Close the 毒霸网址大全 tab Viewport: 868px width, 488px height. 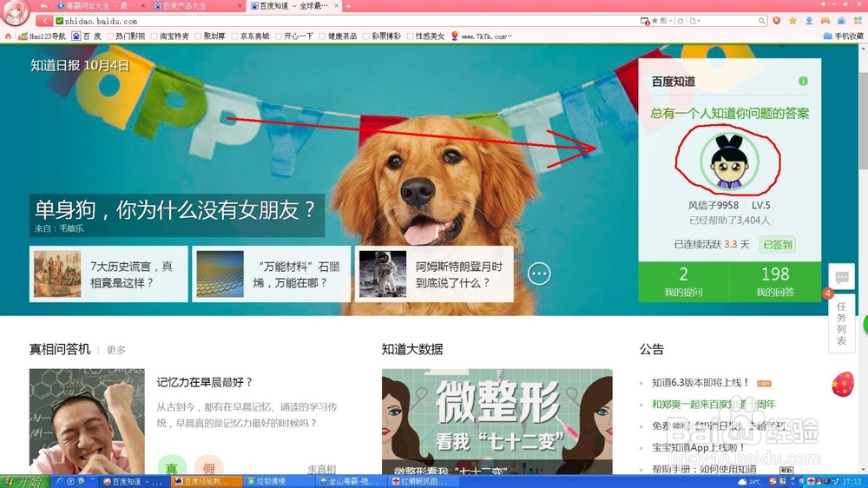[143, 6]
